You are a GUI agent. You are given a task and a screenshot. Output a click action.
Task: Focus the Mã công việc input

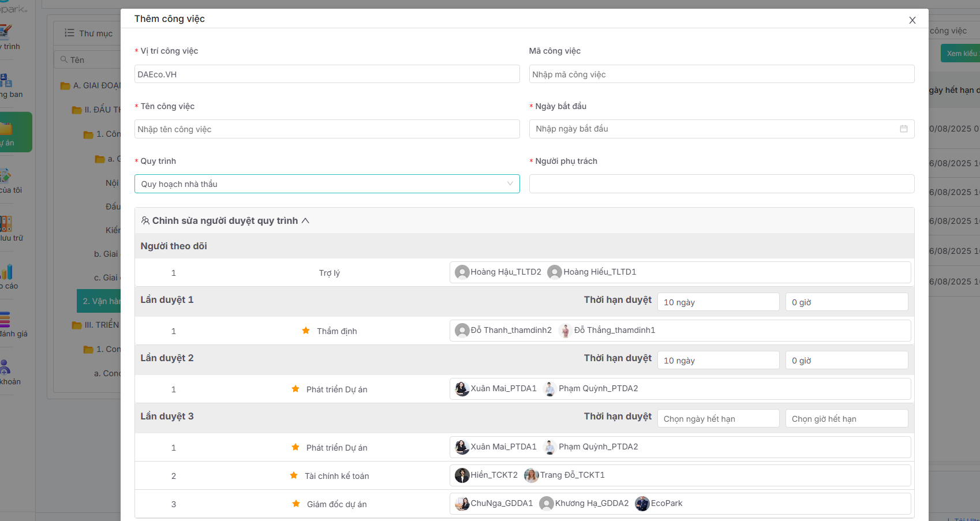click(721, 74)
